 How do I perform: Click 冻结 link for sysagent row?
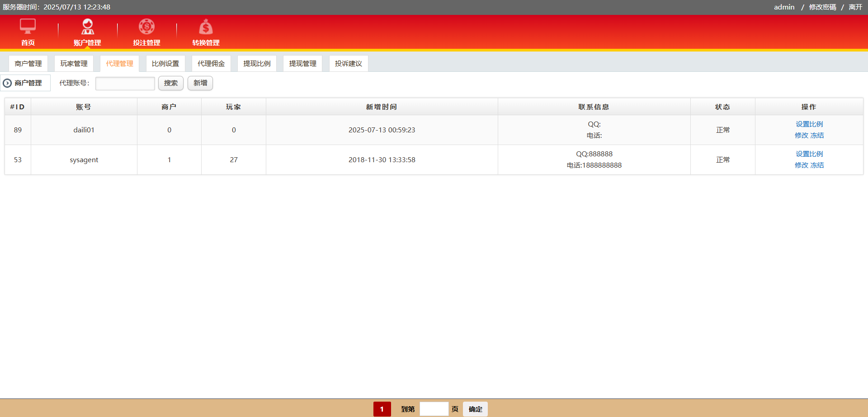(x=817, y=165)
